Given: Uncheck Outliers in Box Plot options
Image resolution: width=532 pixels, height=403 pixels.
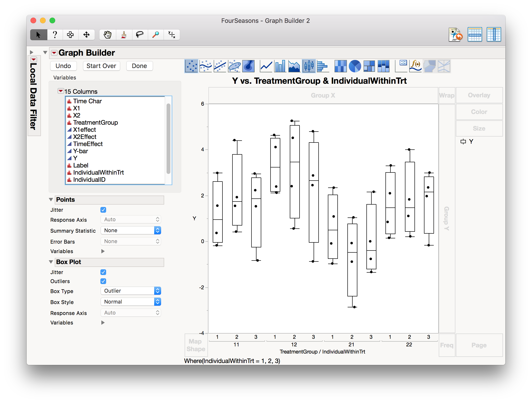Looking at the screenshot, I should coord(103,281).
